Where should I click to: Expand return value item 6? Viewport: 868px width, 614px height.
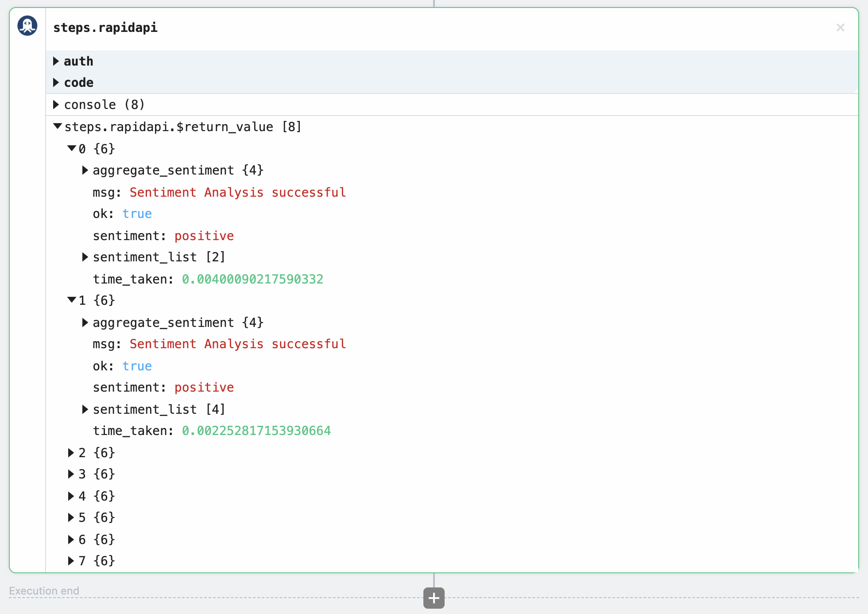[x=71, y=540]
